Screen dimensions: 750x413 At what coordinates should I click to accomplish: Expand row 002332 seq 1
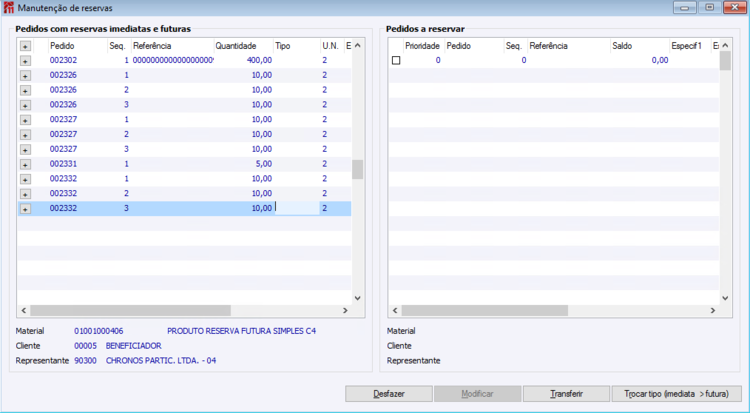pyautogui.click(x=25, y=179)
